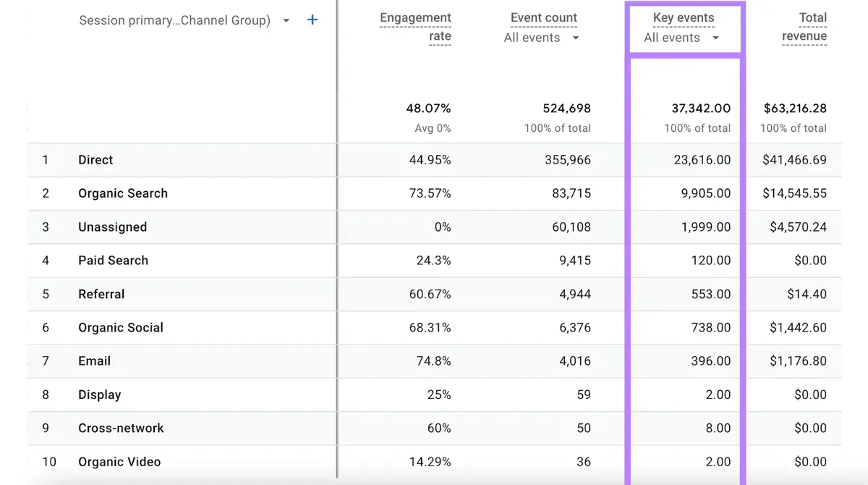This screenshot has width=868, height=485.
Task: Click Paid Search key events 120.00
Action: [711, 261]
